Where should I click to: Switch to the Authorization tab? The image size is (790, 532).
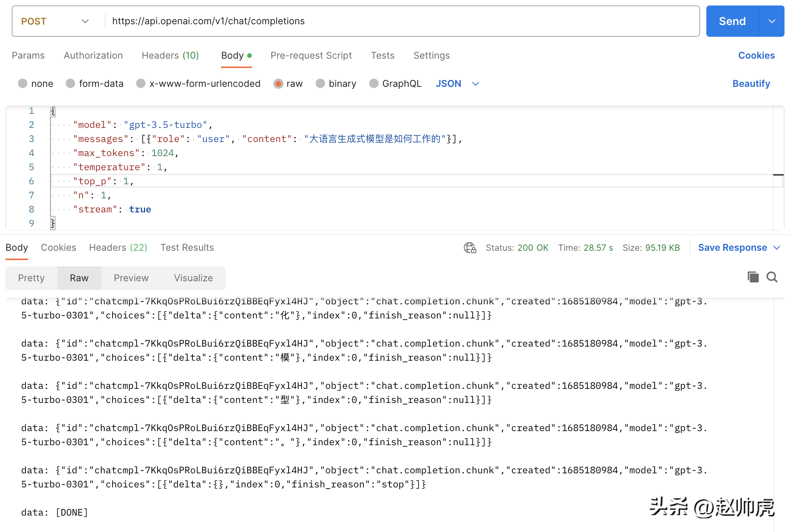[x=93, y=56]
